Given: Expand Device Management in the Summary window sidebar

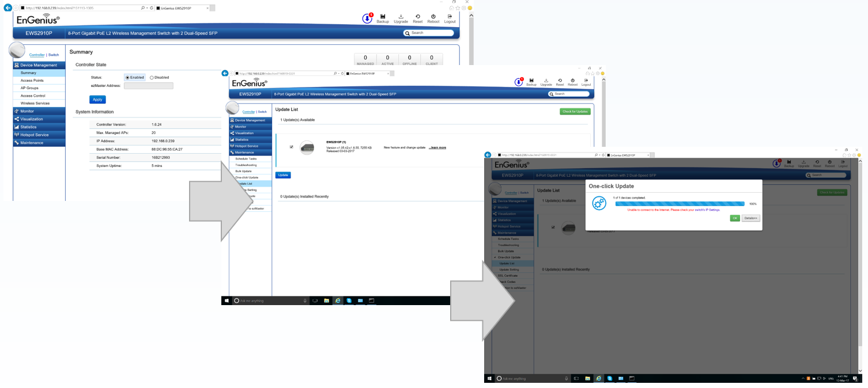Looking at the screenshot, I should click(39, 65).
